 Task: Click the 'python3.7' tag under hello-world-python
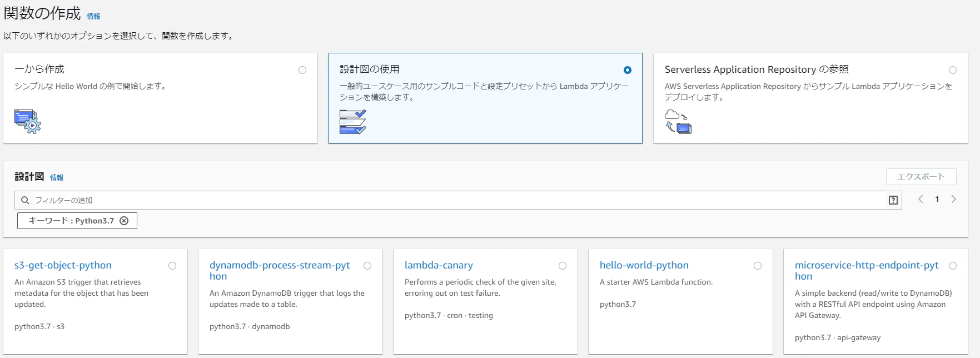(618, 304)
